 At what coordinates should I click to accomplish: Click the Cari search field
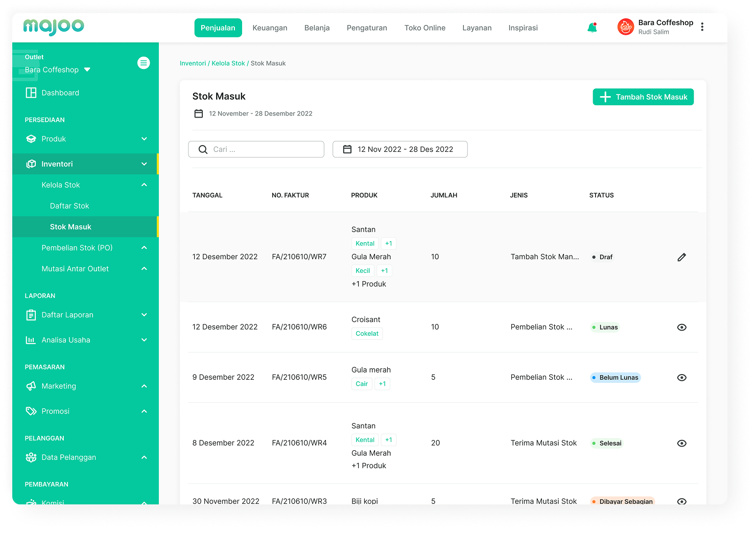(256, 149)
